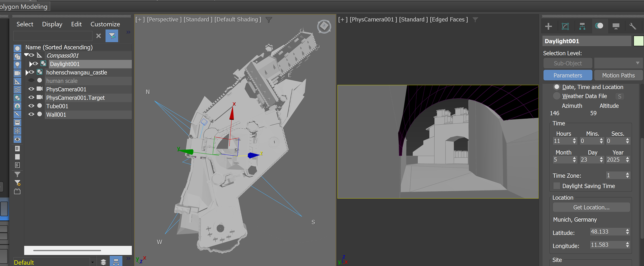Viewport: 644px width, 266px height.
Task: Toggle the Display Lights filter icon
Action: (x=17, y=65)
